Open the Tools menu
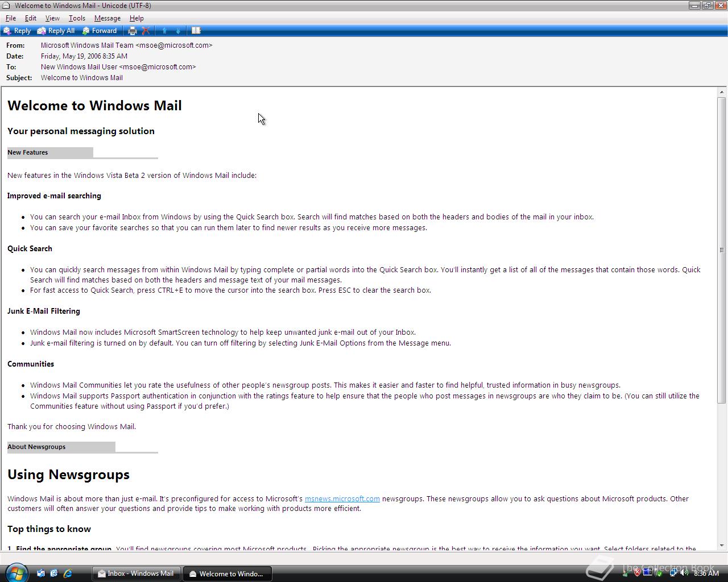 77,18
